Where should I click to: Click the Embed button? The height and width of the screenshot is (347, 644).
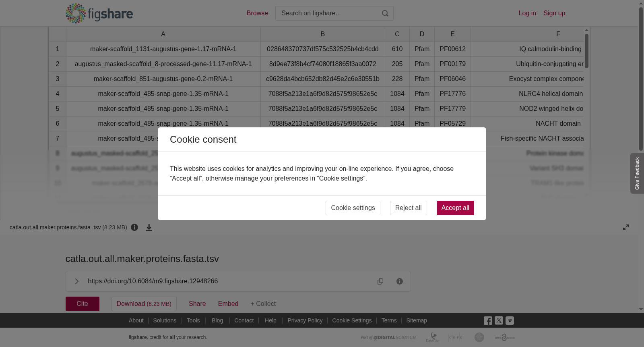228,304
